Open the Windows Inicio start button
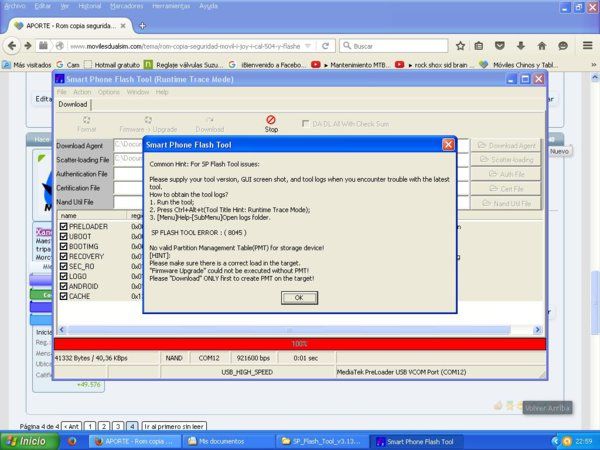Viewport: 600px width, 450px height. tap(29, 441)
